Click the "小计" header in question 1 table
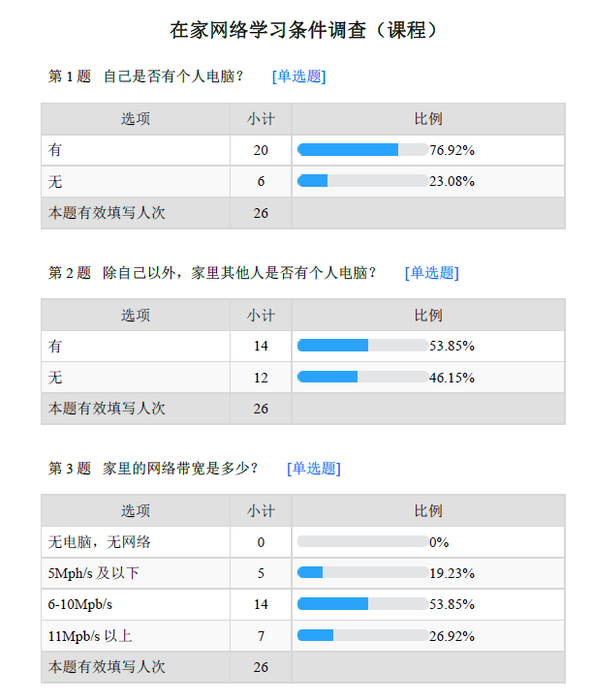Screen dimensions: 592x700 point(261,119)
